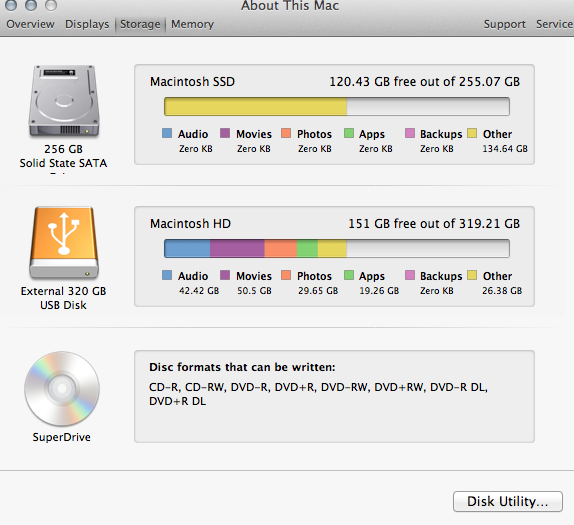574x525 pixels.
Task: Click '120.43 GB free out of 255.07 GB'
Action: (425, 81)
